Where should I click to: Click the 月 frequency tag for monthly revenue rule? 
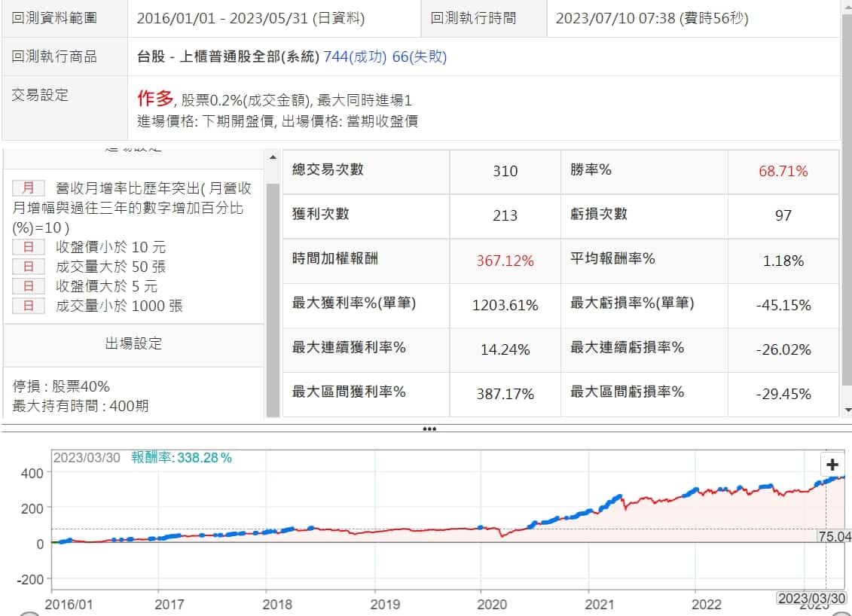tap(29, 188)
